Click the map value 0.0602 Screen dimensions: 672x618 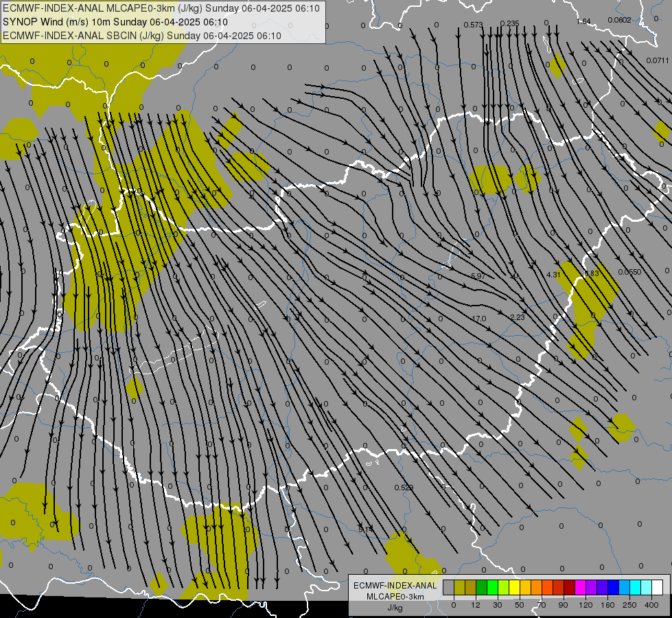[619, 20]
